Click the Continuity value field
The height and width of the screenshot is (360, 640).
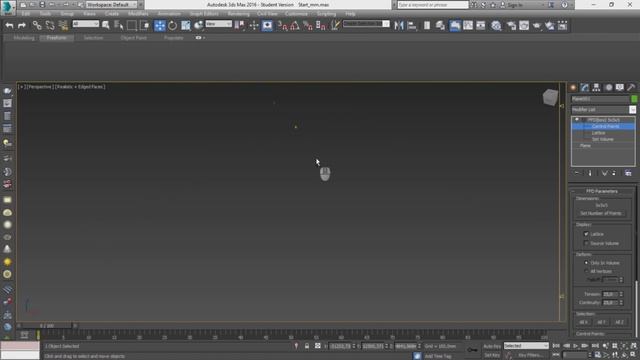tap(610, 302)
